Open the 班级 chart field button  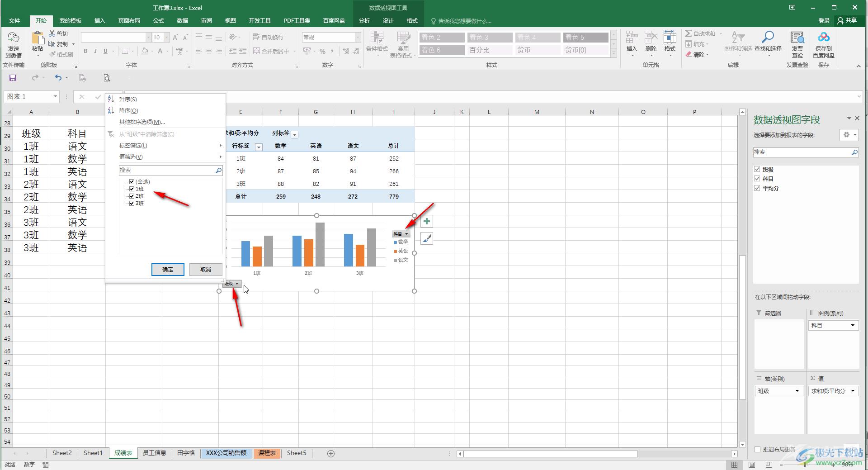(x=232, y=284)
